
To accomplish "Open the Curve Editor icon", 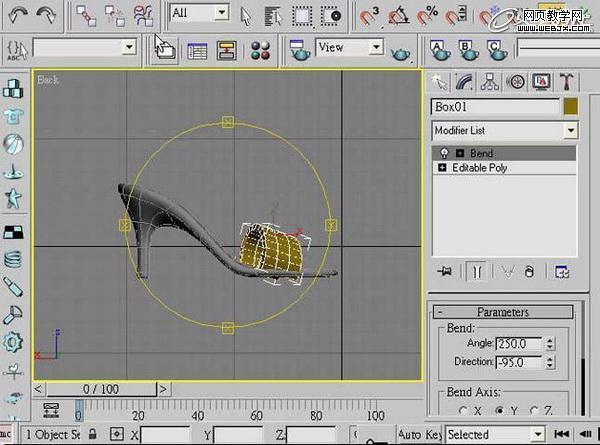I will 197,51.
